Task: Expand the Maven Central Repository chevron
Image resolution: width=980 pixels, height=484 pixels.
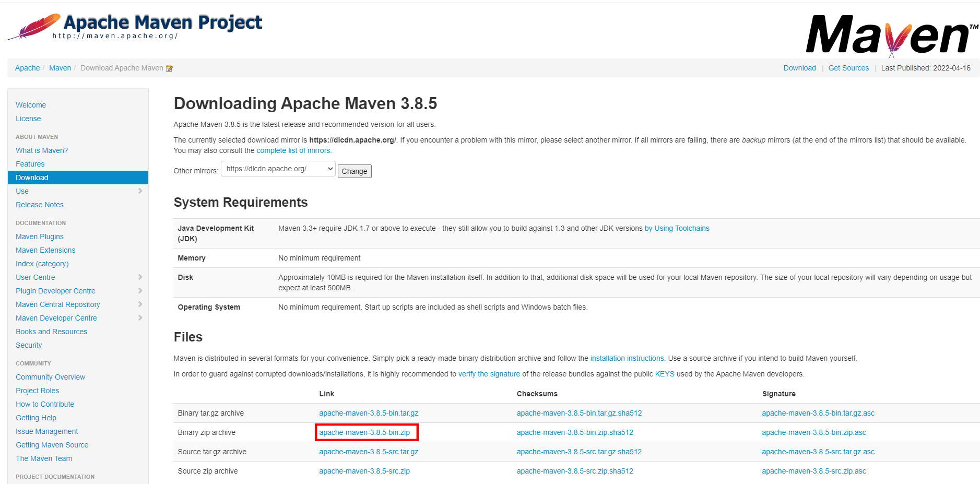Action: [x=140, y=304]
